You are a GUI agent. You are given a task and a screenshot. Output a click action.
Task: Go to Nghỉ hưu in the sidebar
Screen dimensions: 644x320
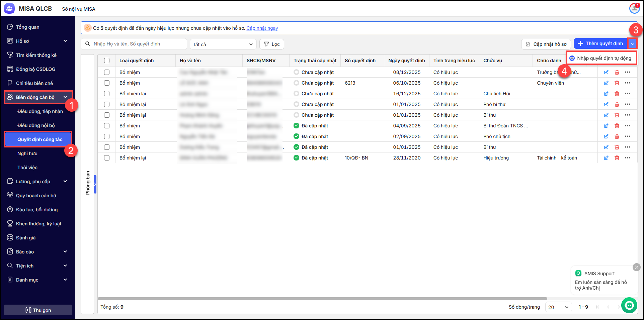tap(27, 153)
